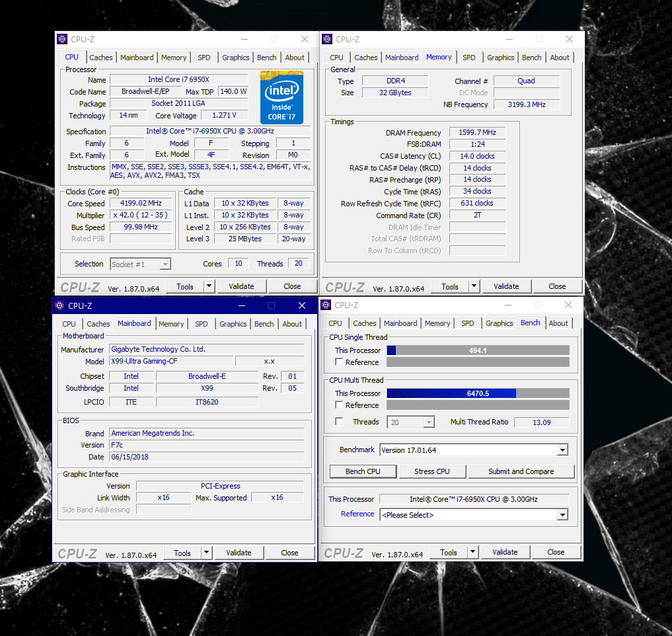Viewport: 672px width, 636px height.
Task: Open the Tools dropdown arrow in the CPU window
Action: [x=209, y=286]
